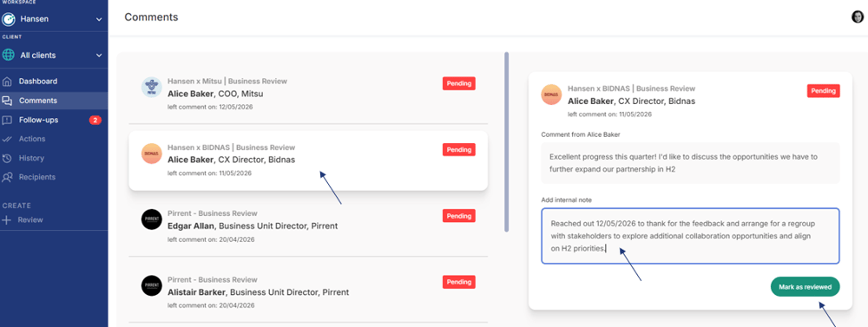Open Alice Baker COO Mitsu comment
Screen dimensions: 868x327
pyautogui.click(x=308, y=93)
